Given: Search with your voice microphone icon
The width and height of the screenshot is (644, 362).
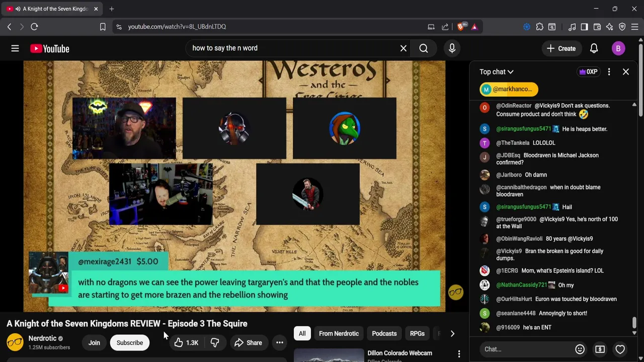Looking at the screenshot, I should tap(452, 48).
